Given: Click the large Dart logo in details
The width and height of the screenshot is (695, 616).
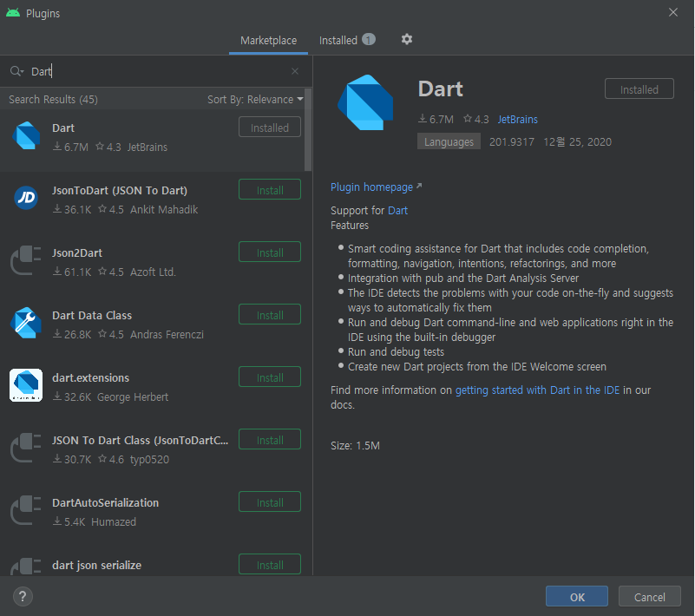Looking at the screenshot, I should click(x=365, y=103).
